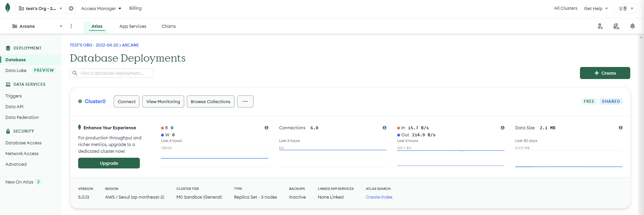Click the search magnifier icon
Image resolution: width=644 pixels, height=215 pixels.
(x=75, y=73)
